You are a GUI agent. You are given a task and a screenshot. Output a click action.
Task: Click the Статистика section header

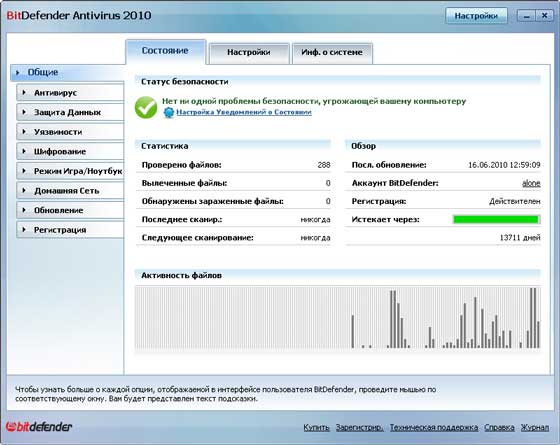(165, 146)
